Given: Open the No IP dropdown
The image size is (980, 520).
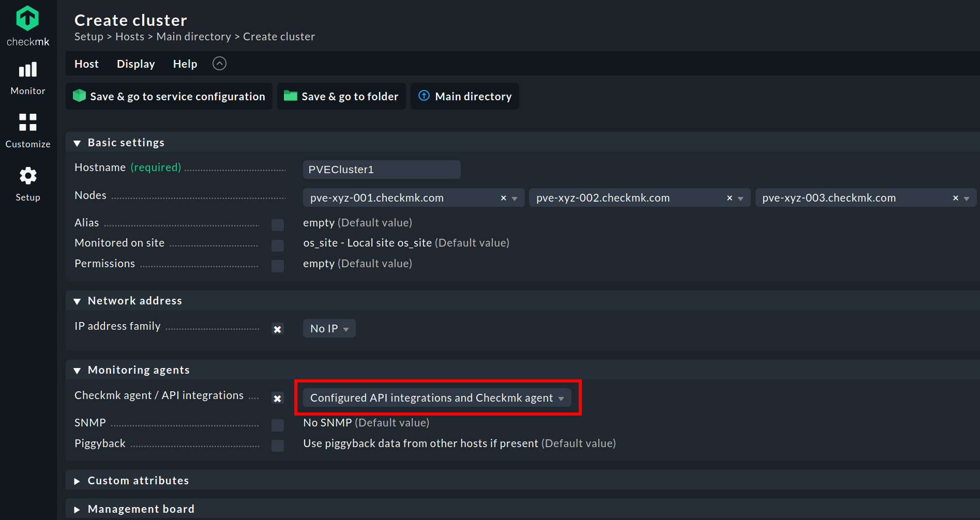Looking at the screenshot, I should [x=329, y=328].
